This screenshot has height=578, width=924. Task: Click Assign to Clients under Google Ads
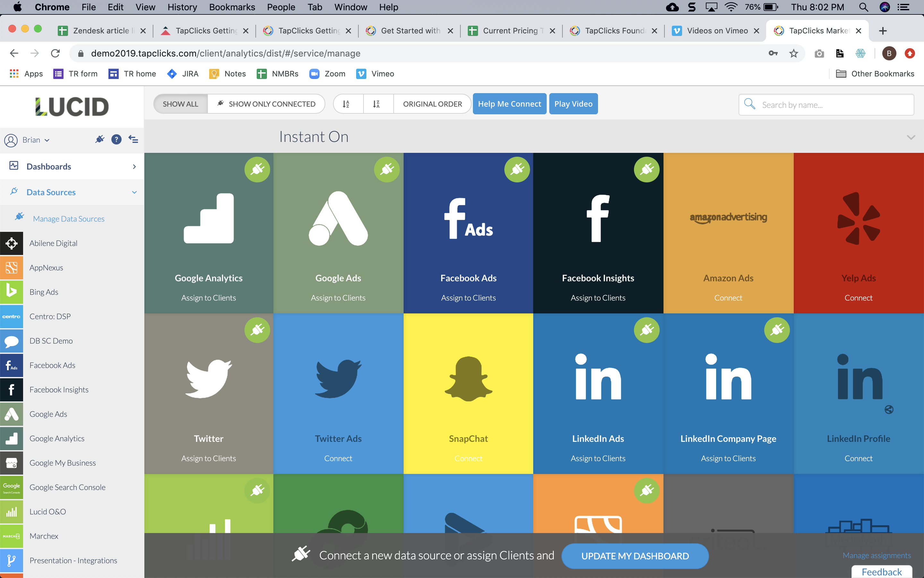(x=338, y=298)
